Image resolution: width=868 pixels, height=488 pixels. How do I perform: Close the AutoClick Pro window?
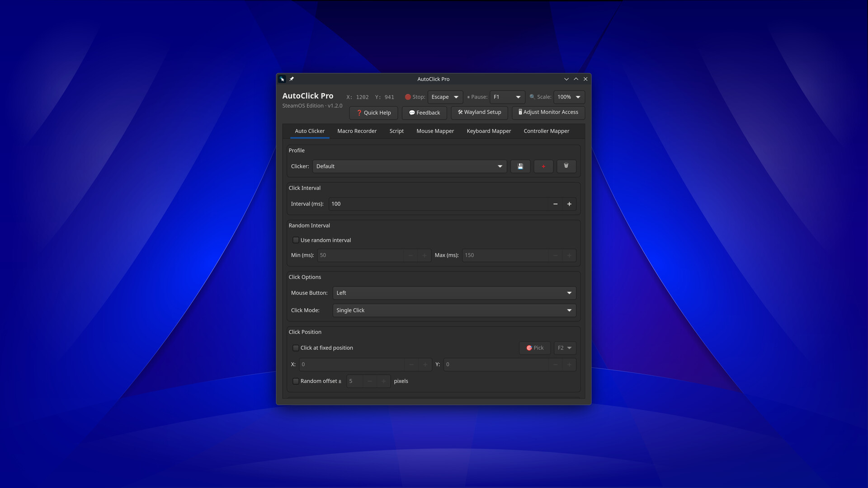[x=585, y=79]
